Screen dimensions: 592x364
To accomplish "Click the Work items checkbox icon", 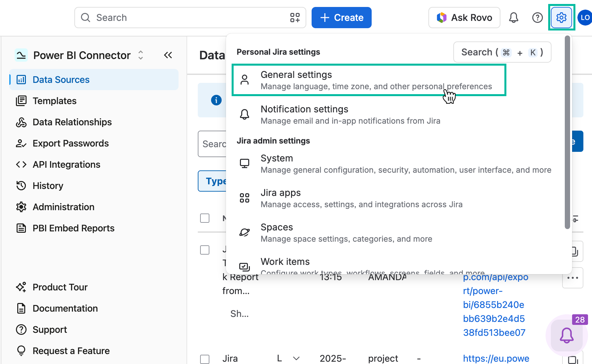I will pos(245,267).
